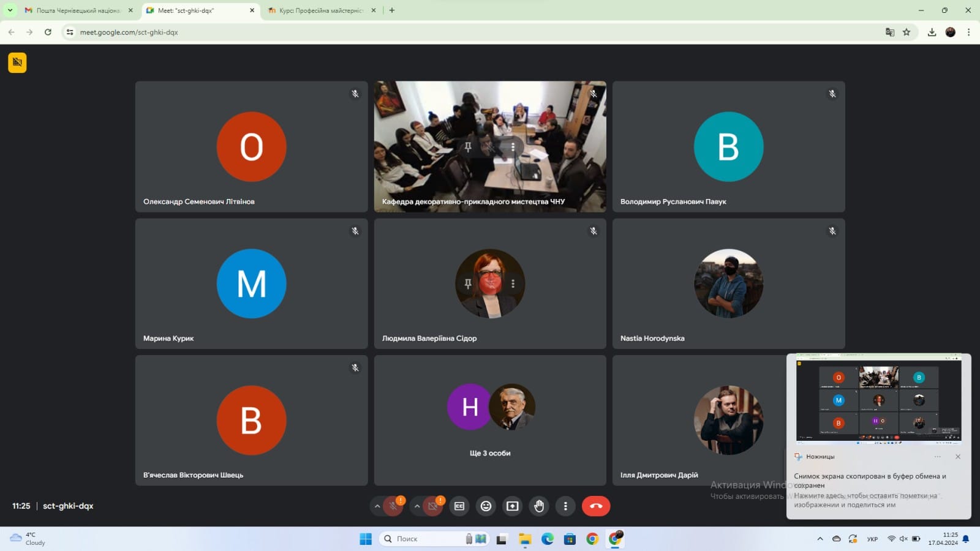Bookmark this page with the star icon
The width and height of the screenshot is (980, 551).
pyautogui.click(x=907, y=32)
